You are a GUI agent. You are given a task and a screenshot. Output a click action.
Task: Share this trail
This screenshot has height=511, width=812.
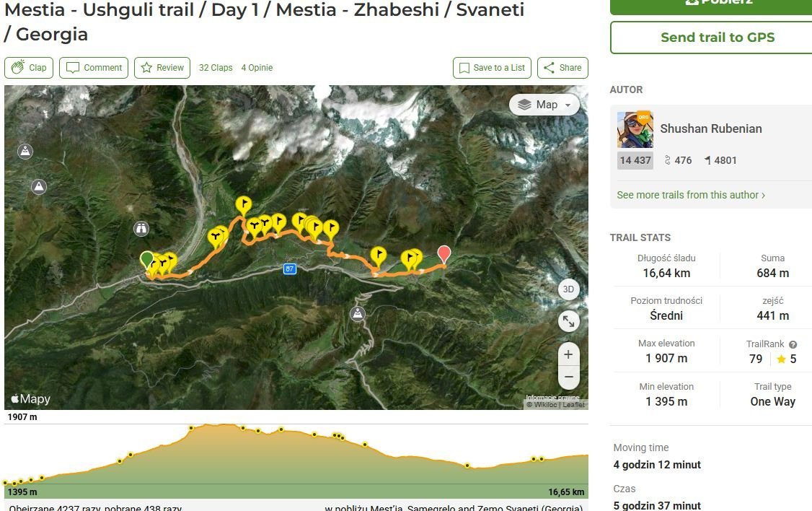pos(562,68)
